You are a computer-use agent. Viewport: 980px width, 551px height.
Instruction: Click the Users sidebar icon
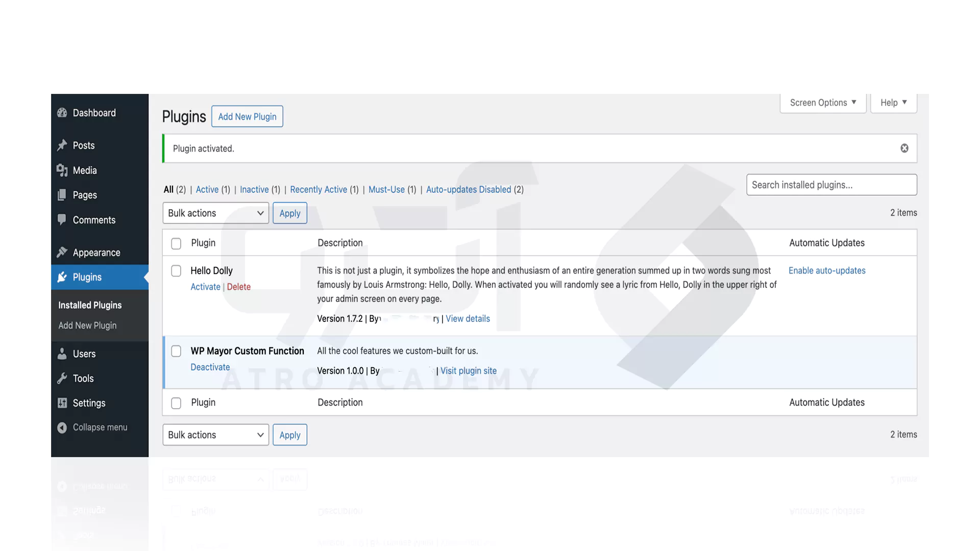63,353
